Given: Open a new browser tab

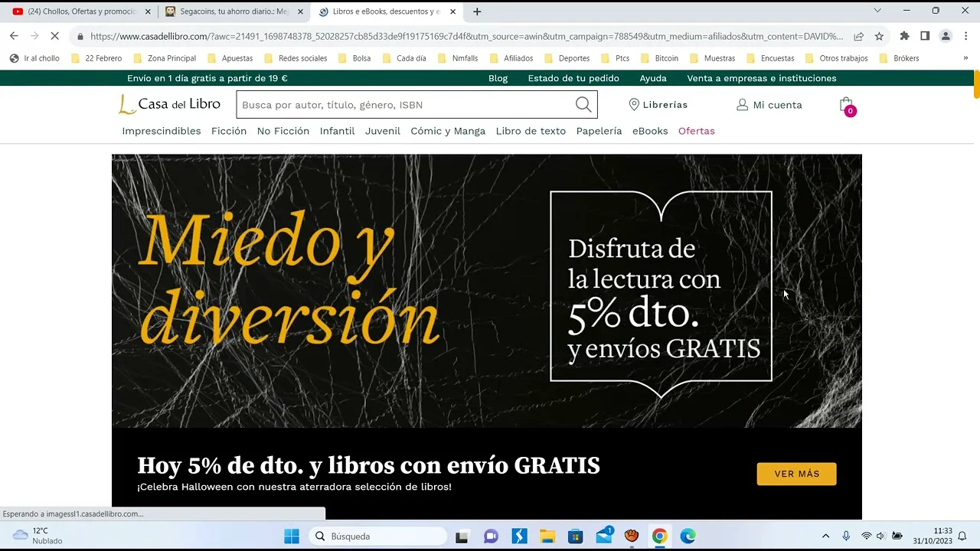Looking at the screenshot, I should click(x=477, y=11).
